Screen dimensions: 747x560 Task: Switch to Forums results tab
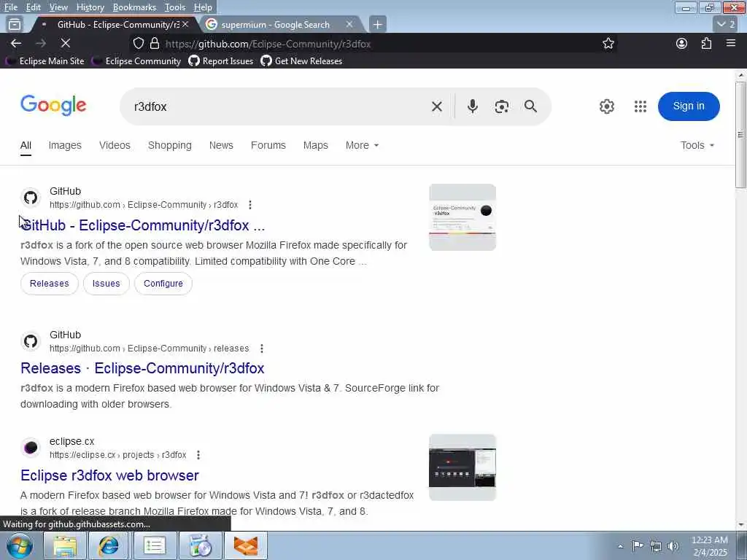tap(268, 145)
